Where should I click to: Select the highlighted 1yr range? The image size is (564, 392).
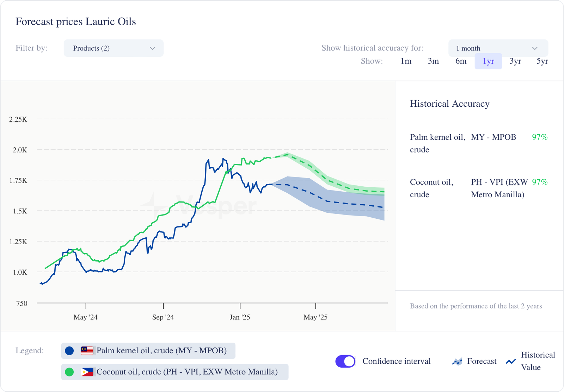(488, 61)
